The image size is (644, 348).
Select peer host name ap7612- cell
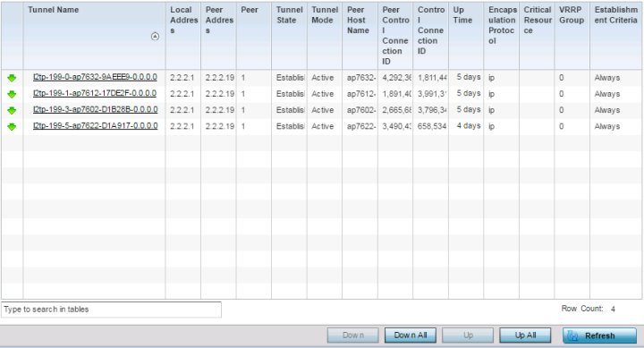(x=360, y=94)
